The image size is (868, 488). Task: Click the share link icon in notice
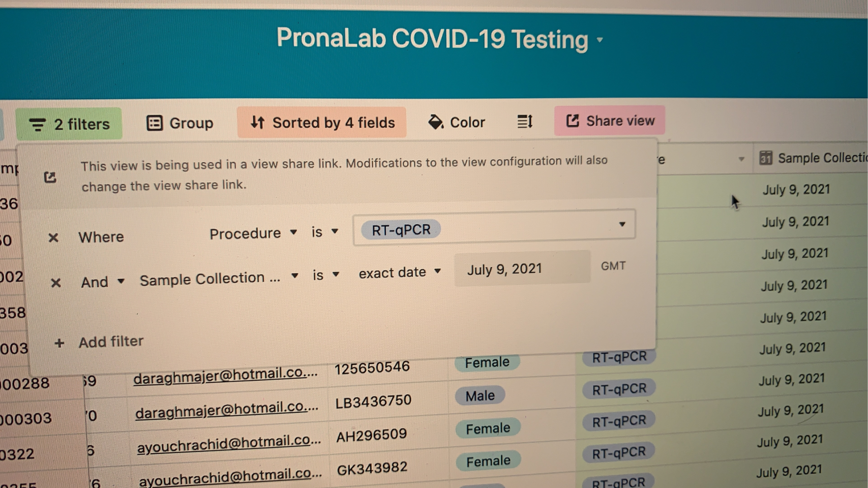tap(50, 177)
